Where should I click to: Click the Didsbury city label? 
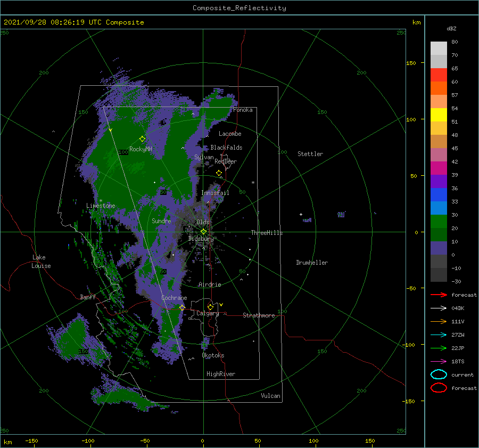[201, 239]
